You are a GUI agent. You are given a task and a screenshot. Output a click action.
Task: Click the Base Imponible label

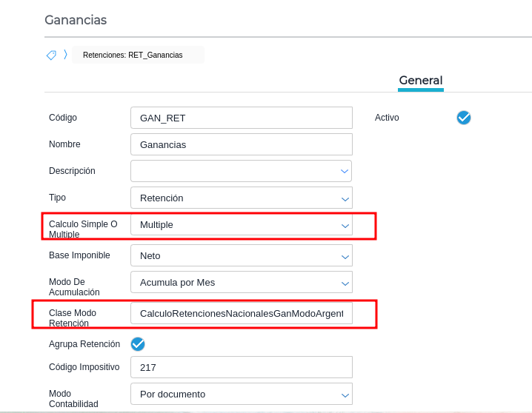click(79, 255)
